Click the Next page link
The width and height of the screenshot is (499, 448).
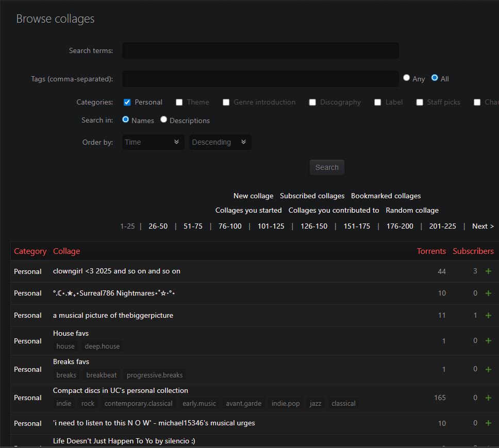(x=483, y=226)
